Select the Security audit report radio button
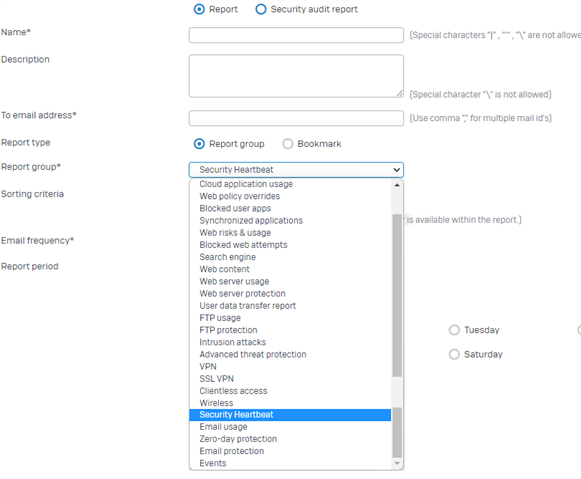This screenshot has width=581, height=479. (x=261, y=9)
